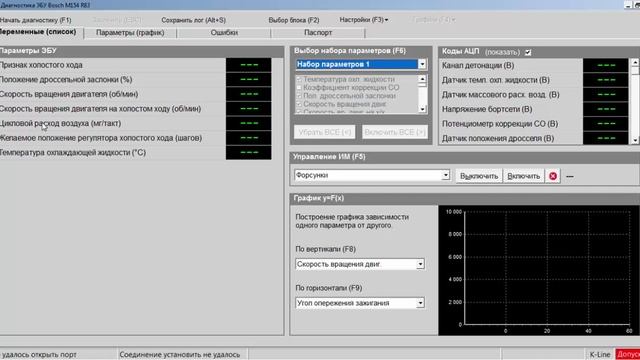Click the Включить button

[524, 176]
